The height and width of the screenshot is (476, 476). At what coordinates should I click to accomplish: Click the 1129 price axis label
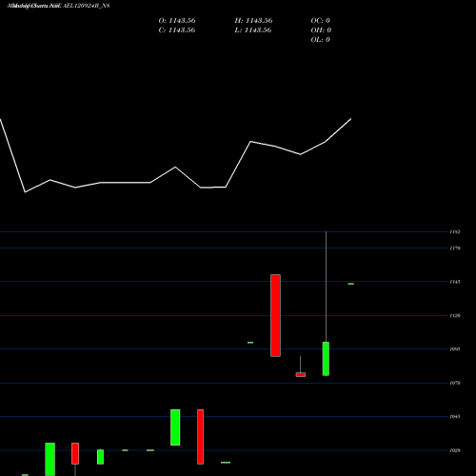tap(455, 315)
